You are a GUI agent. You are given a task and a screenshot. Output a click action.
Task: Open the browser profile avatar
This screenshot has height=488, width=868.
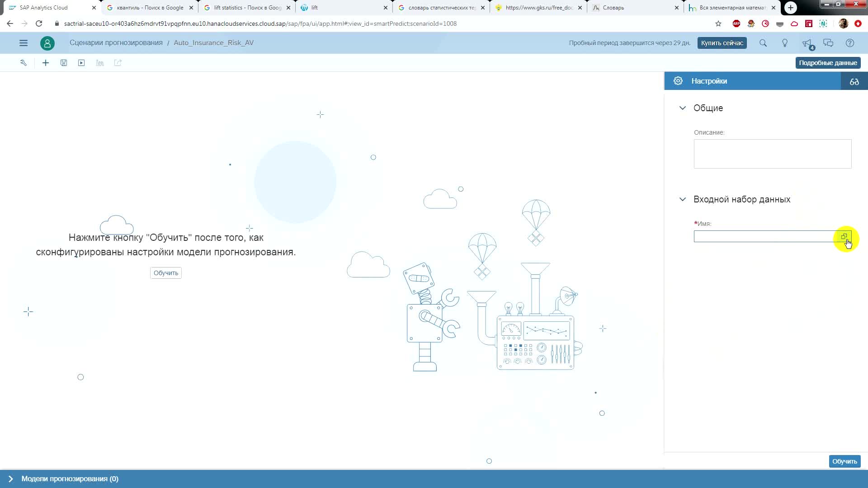[843, 23]
